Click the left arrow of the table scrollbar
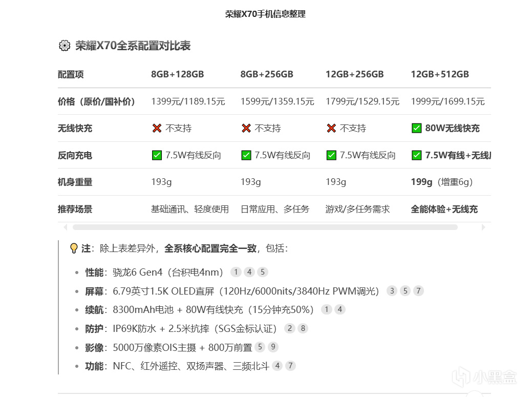 (x=66, y=227)
